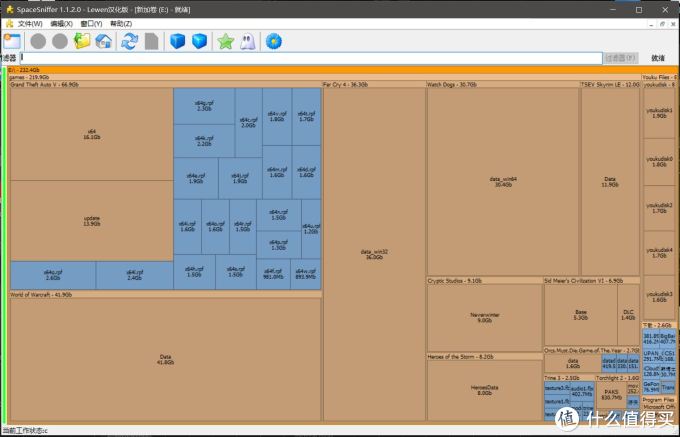Screen dimensions: 680x437
Task: Select the games - 219.9Gb folder header
Action: [x=324, y=77]
